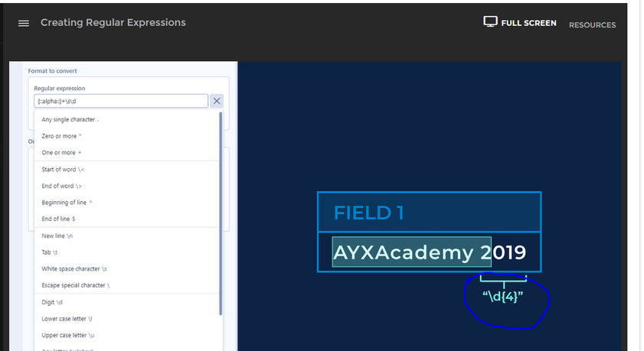Viewport: 644px width, 351px height.
Task: Click the dropdown list vertical scrollbar
Action: 221,213
